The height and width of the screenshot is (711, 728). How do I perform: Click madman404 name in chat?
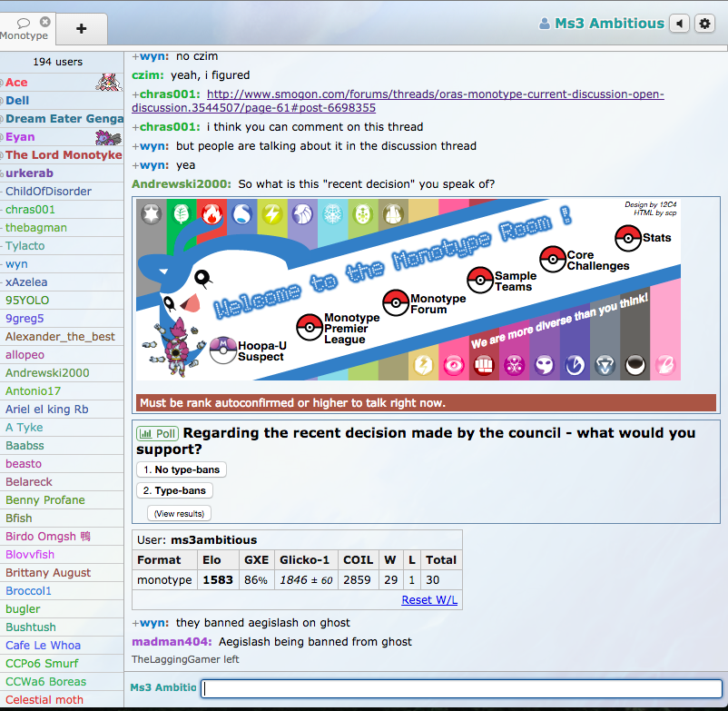(x=172, y=641)
